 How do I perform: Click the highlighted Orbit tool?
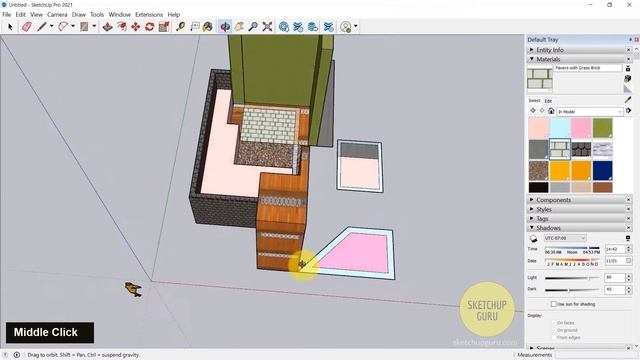[224, 27]
